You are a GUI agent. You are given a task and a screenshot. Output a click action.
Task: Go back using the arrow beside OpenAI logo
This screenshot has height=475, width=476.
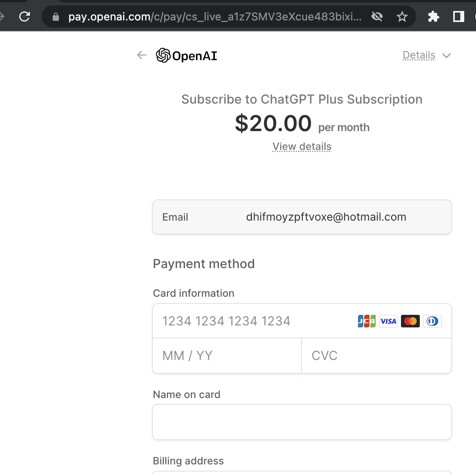(142, 55)
